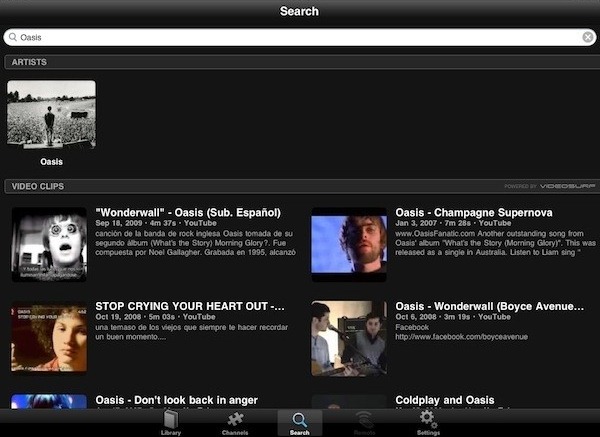Click the Oasis search input field

[x=300, y=37]
